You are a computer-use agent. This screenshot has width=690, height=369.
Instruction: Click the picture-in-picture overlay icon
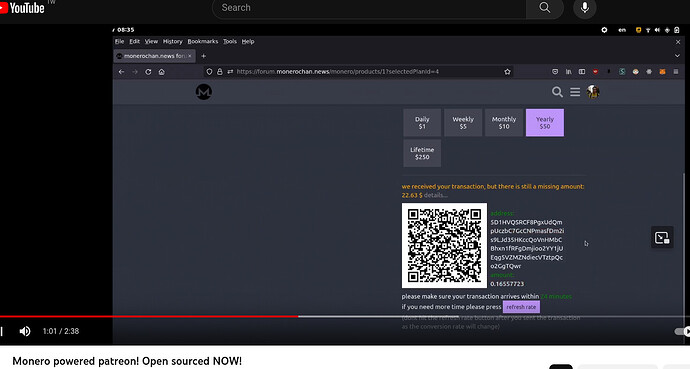pos(662,238)
